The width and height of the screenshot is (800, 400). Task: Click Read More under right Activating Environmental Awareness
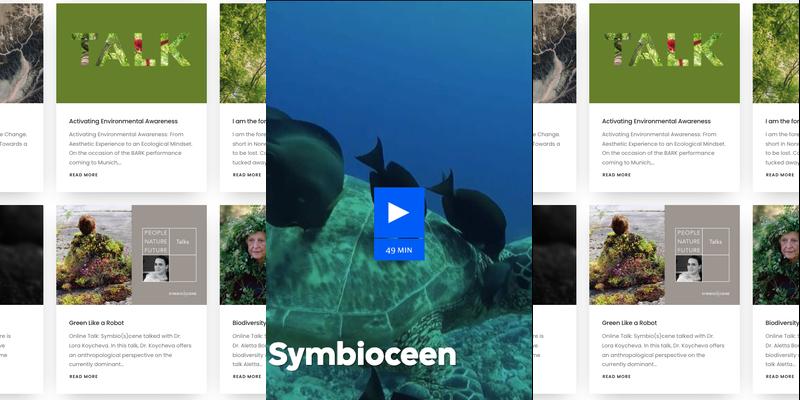click(616, 175)
